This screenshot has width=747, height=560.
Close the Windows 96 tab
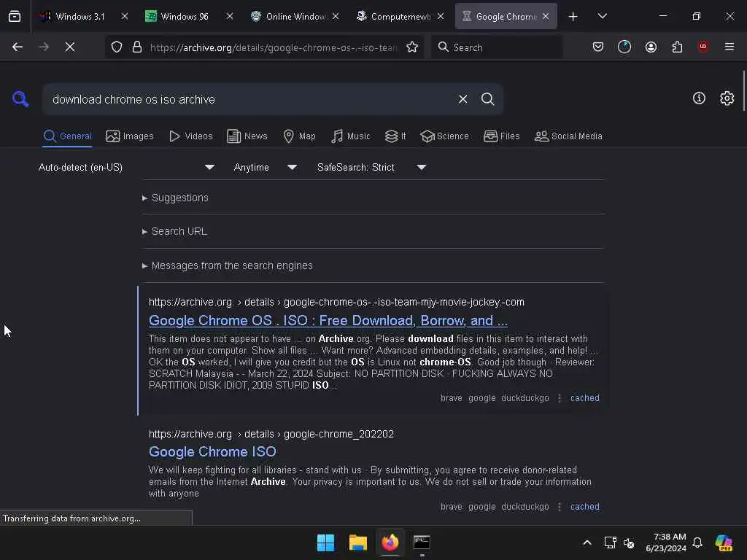click(x=230, y=16)
